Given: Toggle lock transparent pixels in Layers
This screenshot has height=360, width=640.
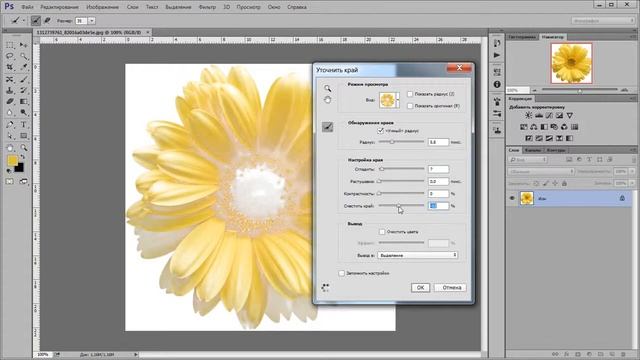Looking at the screenshot, I should point(536,184).
